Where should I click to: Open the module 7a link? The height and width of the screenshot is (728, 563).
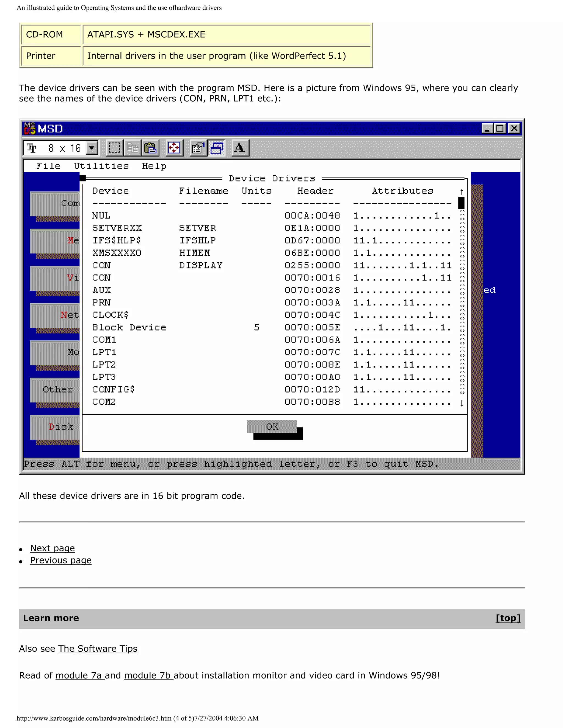coord(80,675)
